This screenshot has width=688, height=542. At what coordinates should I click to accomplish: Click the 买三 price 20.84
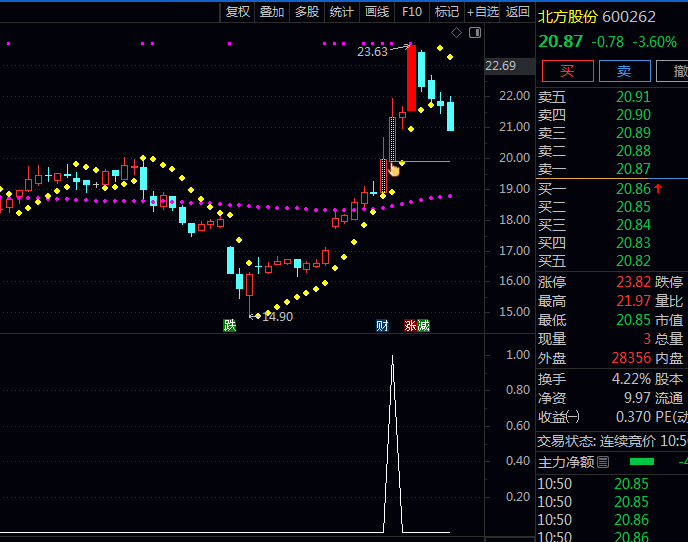click(x=633, y=225)
